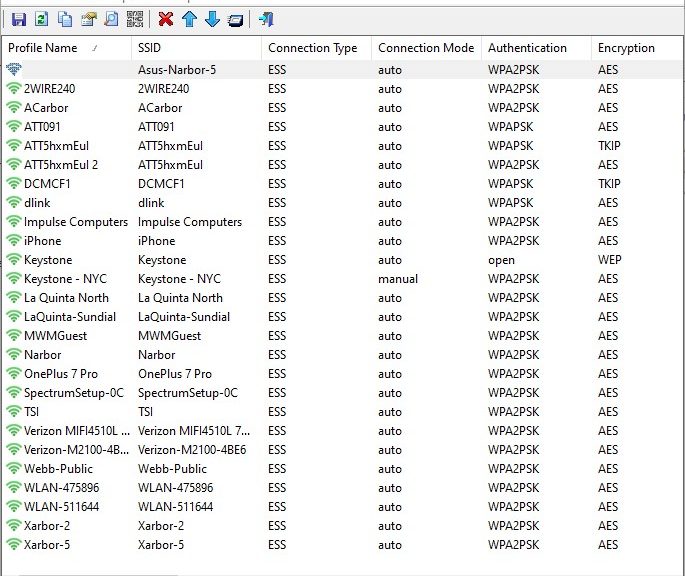Screen dimensions: 685x576
Task: Select the WLAN-475896 profile name
Action: pos(62,488)
